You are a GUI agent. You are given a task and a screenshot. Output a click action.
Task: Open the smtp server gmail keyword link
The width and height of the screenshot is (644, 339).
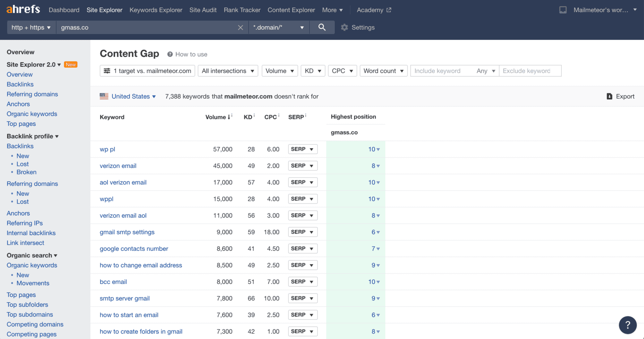pyautogui.click(x=125, y=298)
